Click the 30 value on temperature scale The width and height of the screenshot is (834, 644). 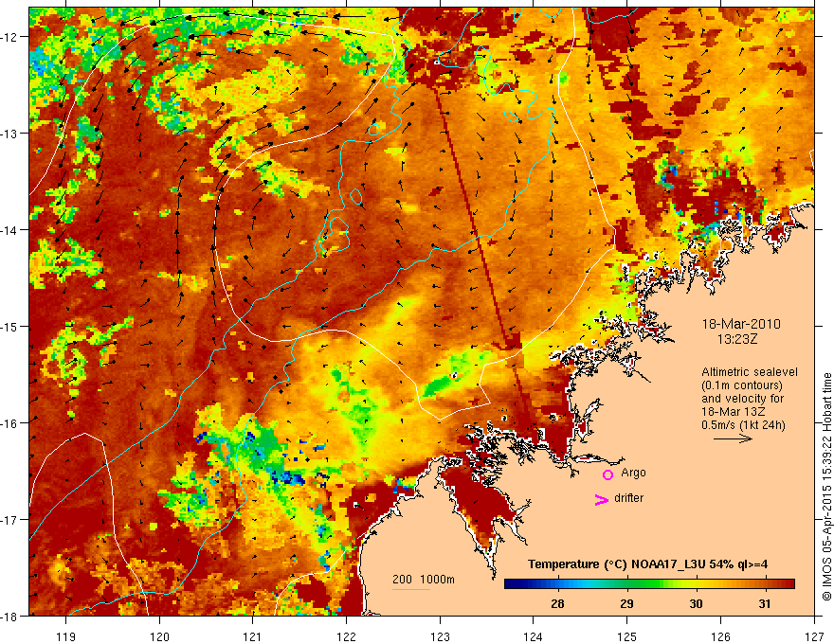point(696,603)
